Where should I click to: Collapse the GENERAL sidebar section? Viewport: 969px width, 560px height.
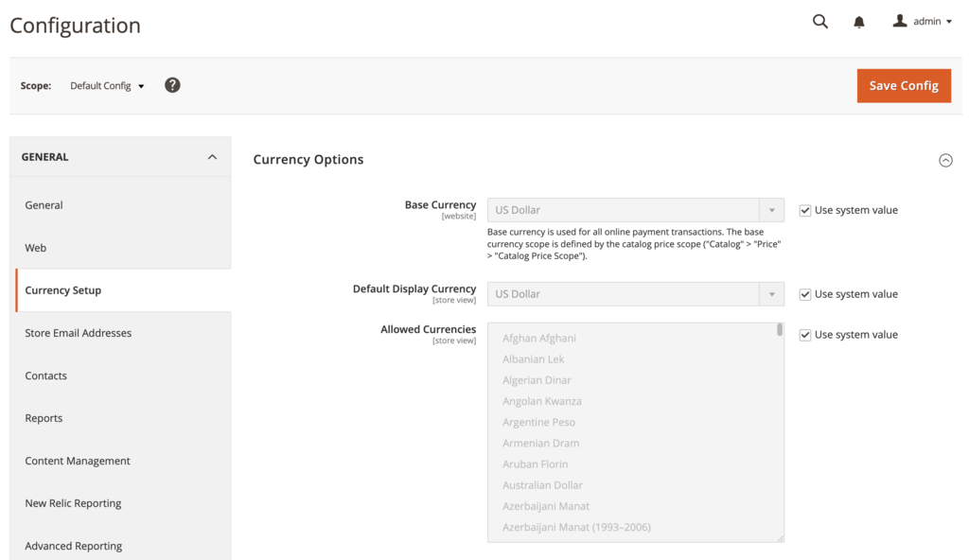click(x=214, y=155)
